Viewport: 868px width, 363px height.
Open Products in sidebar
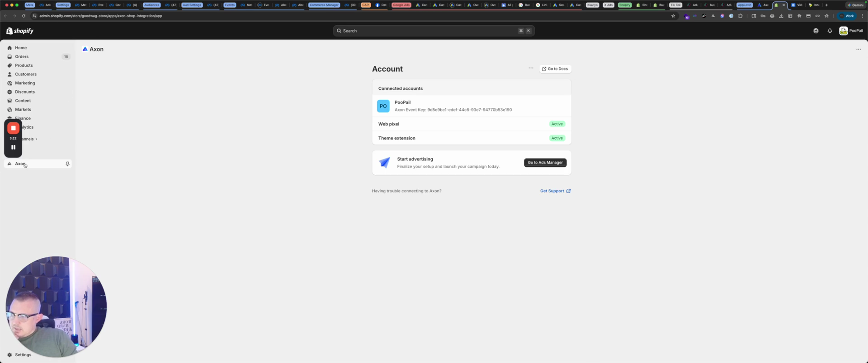(x=24, y=65)
